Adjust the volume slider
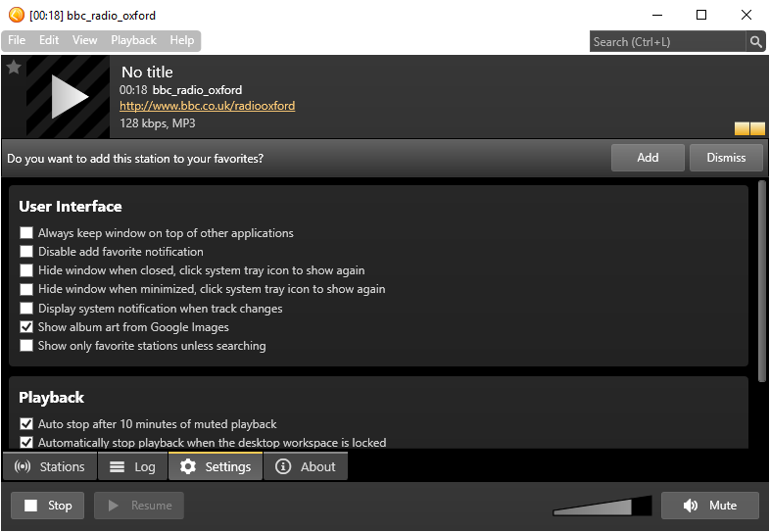The image size is (770, 532). 602,507
